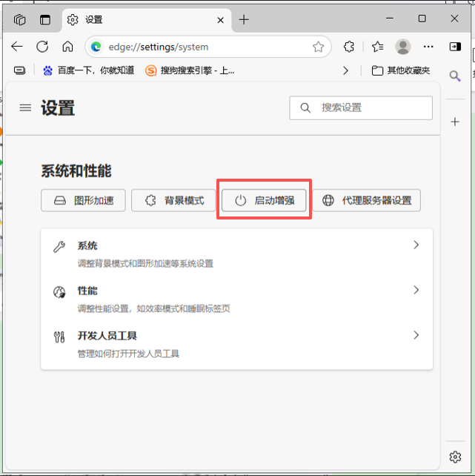Go to the home page icon

pyautogui.click(x=67, y=47)
